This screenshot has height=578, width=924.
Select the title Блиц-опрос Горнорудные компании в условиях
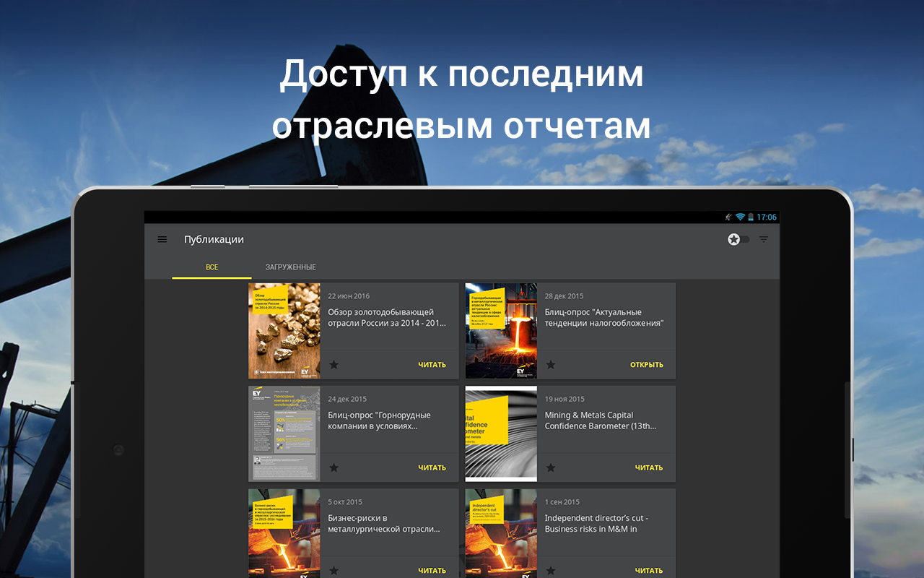[380, 420]
